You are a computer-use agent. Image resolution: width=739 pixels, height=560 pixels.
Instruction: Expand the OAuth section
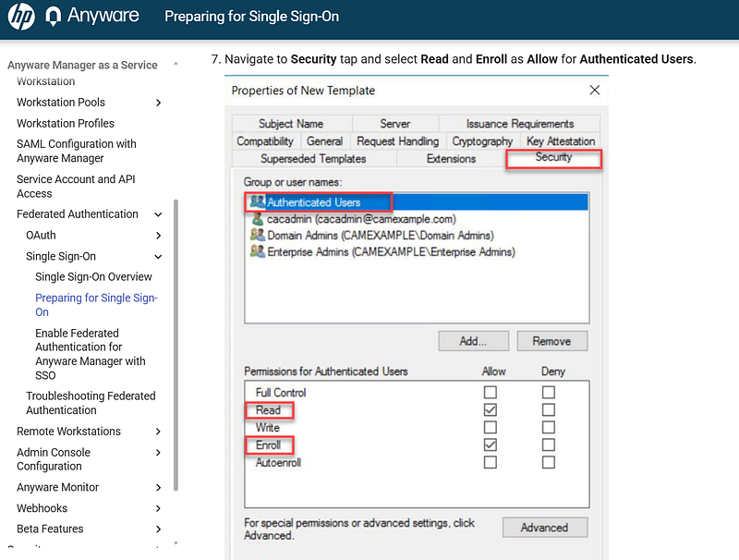coord(158,236)
